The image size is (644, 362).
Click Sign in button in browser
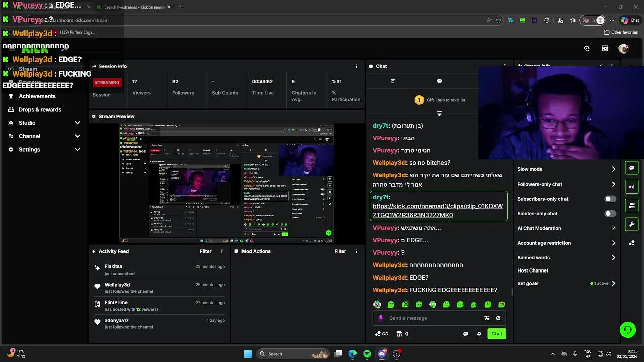(x=593, y=20)
